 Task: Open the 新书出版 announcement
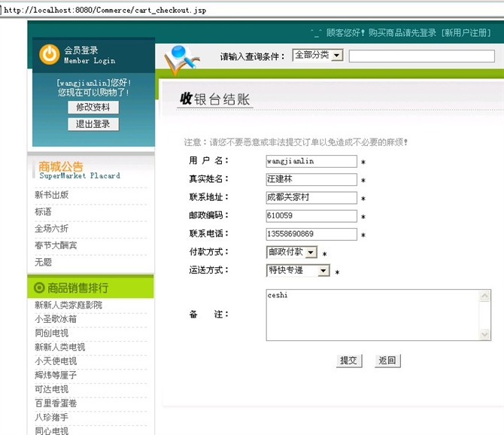[52, 194]
